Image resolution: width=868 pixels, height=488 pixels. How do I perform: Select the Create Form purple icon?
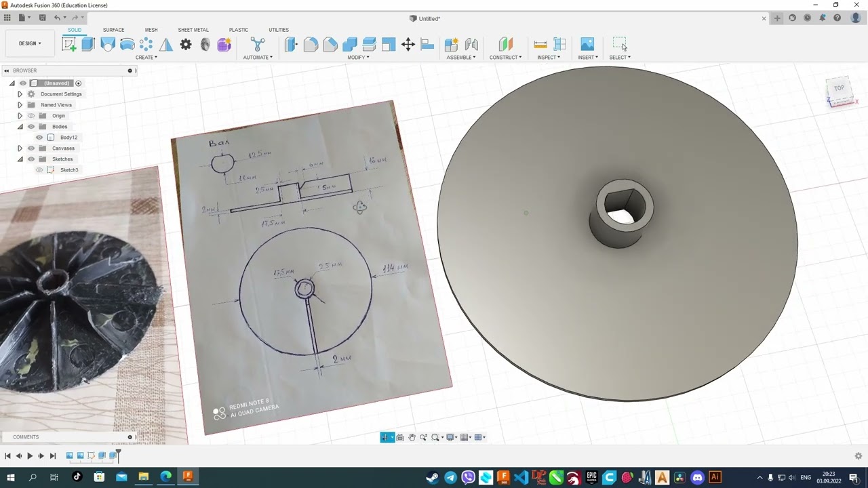pos(224,45)
